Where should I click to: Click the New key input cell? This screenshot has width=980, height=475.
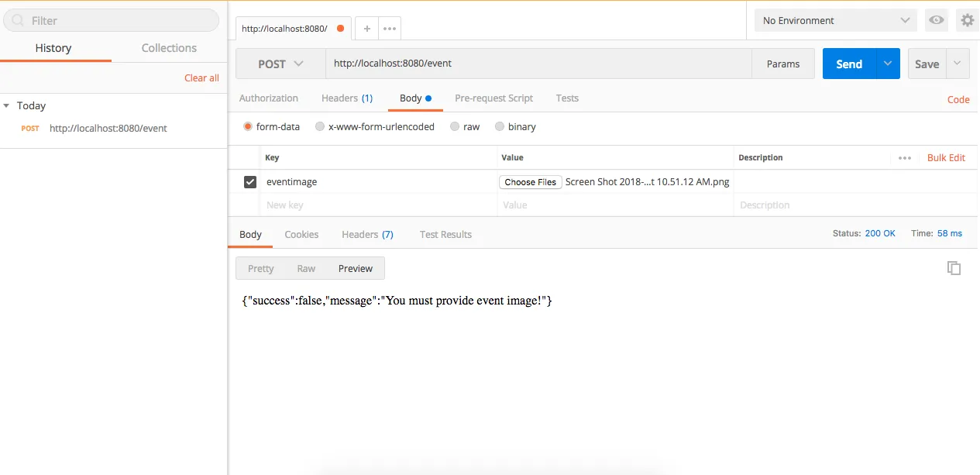tap(378, 205)
